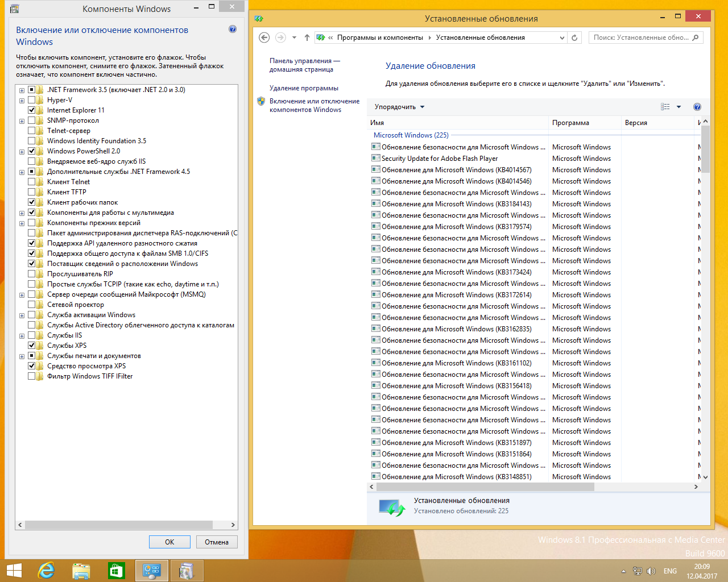Click Установленные обновления breadcrumb

(x=480, y=38)
